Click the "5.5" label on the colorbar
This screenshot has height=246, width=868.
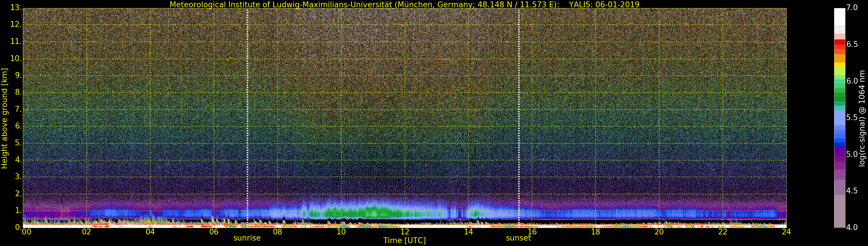(852, 117)
